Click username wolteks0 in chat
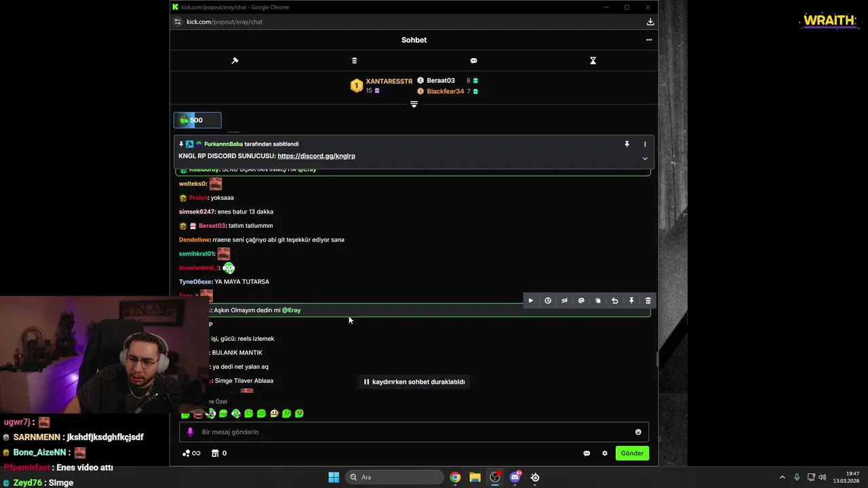The height and width of the screenshot is (488, 868). click(x=193, y=184)
